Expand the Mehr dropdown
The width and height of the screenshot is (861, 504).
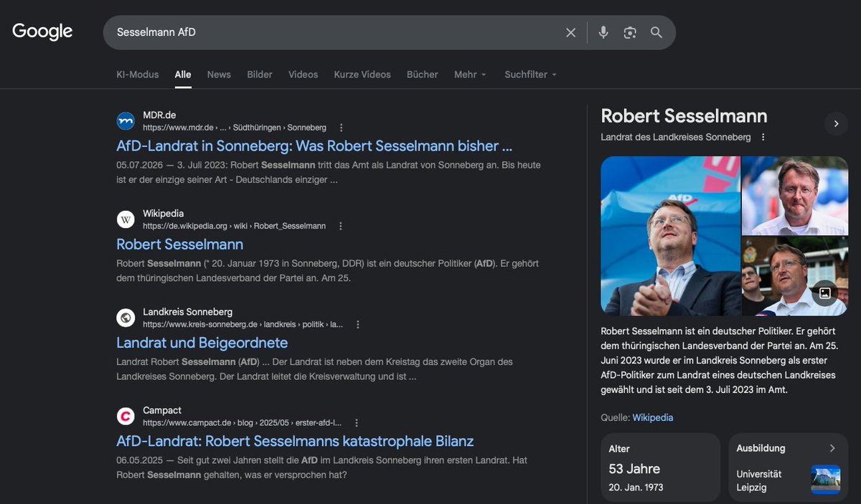(470, 75)
